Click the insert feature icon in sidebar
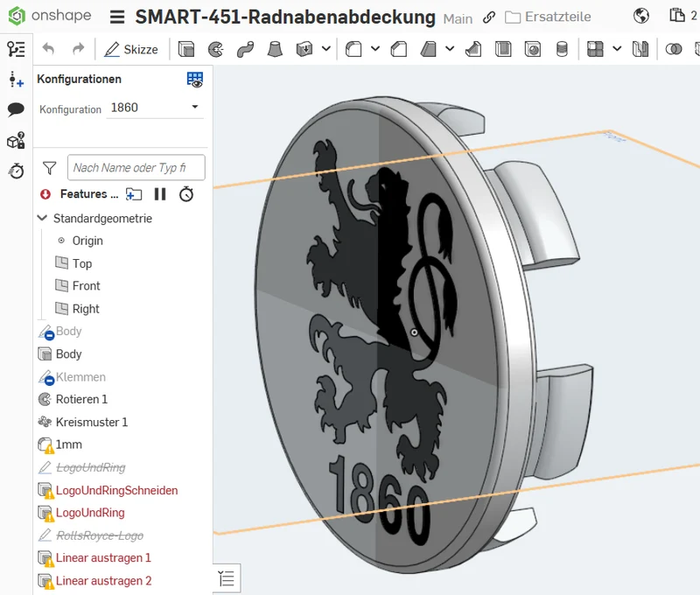The height and width of the screenshot is (595, 700). 16,80
